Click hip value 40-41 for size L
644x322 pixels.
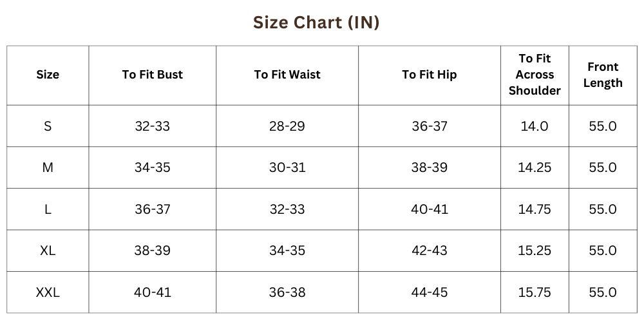pos(430,209)
